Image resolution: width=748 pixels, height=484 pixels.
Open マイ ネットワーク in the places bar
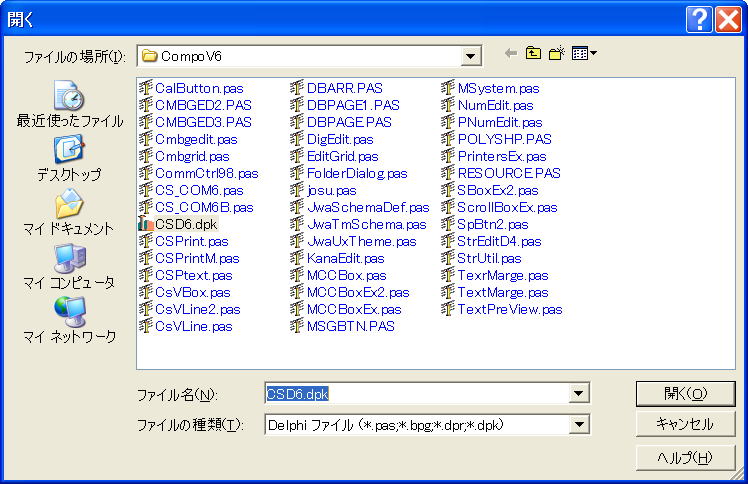tap(70, 319)
